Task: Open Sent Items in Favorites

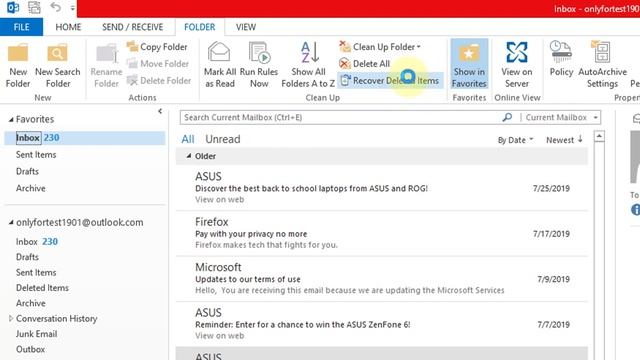Action: point(36,155)
